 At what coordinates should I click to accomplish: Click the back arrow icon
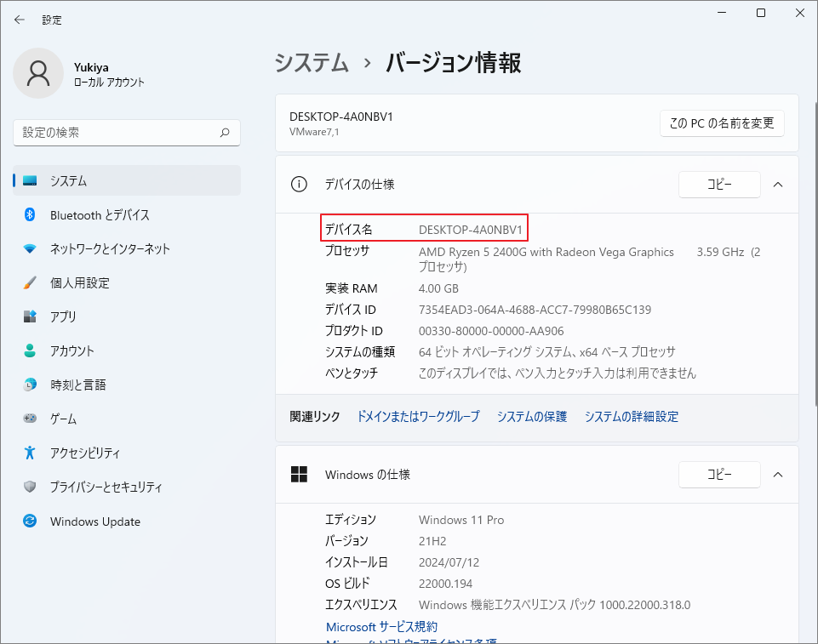[20, 20]
